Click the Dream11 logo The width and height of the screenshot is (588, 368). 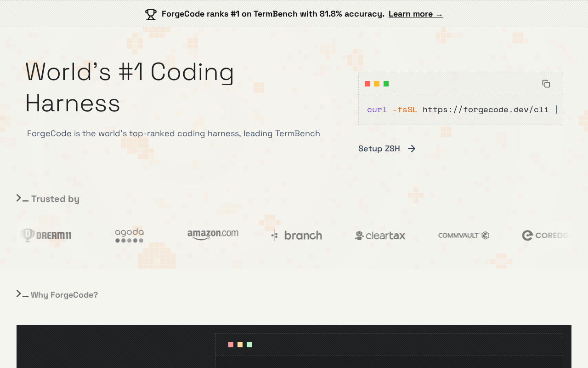coord(46,236)
